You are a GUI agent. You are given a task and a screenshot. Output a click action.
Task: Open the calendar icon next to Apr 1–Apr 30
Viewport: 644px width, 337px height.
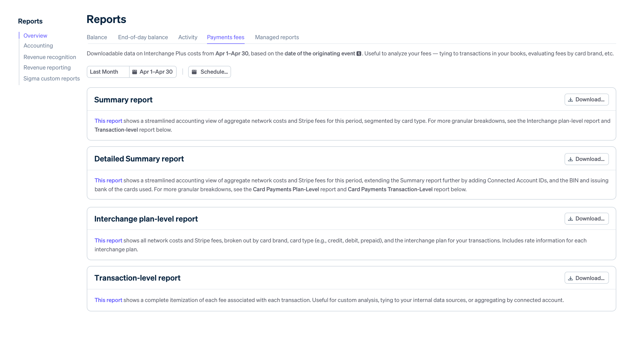click(x=135, y=72)
